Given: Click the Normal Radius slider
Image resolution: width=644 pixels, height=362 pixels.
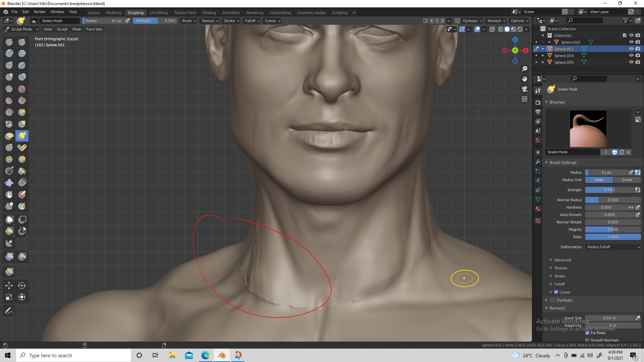Looking at the screenshot, I should [613, 200].
